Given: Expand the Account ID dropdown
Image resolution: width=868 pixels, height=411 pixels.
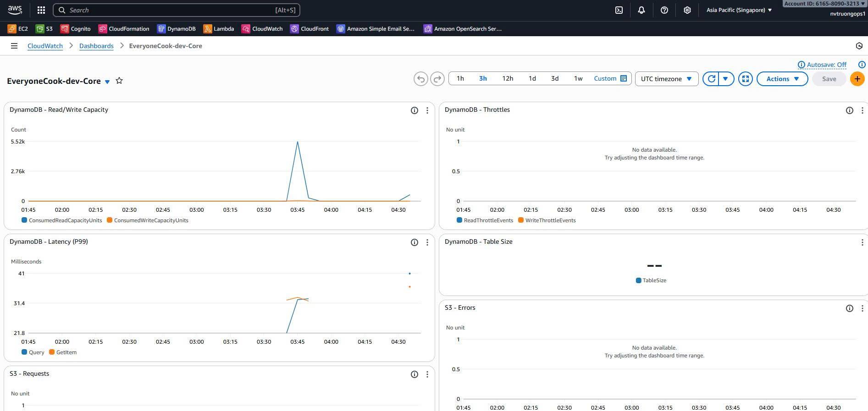Looking at the screenshot, I should (824, 4).
